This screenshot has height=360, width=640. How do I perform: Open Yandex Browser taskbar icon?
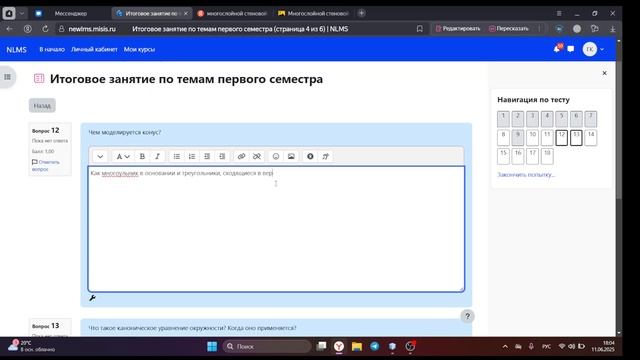pyautogui.click(x=339, y=346)
